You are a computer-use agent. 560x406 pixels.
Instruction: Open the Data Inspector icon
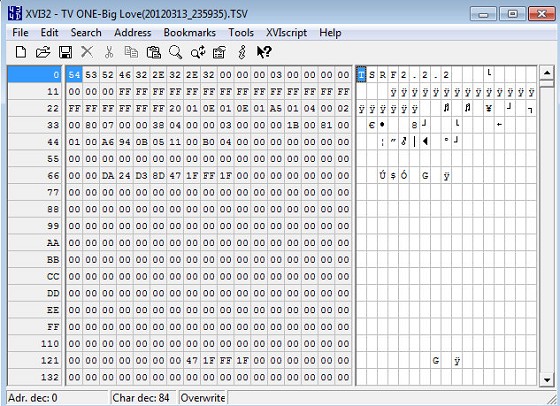click(x=219, y=52)
